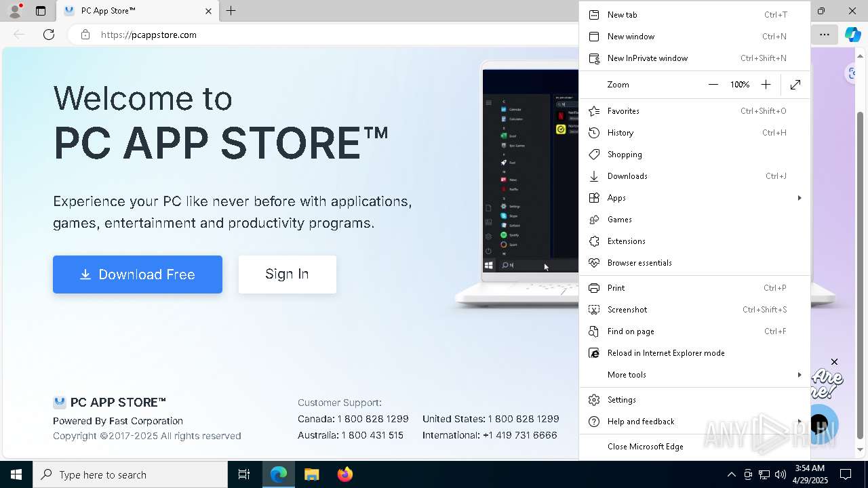Screen dimensions: 868x488
Task: Click the browser Refresh icon
Action: [x=49, y=35]
